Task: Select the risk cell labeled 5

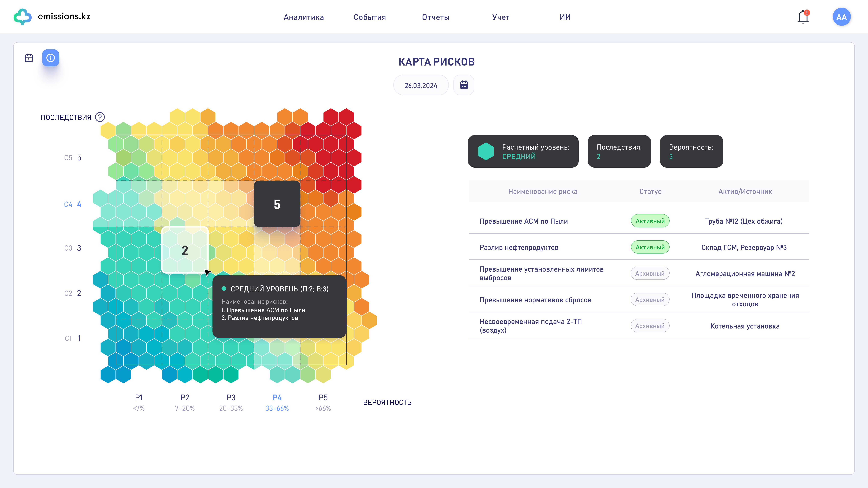Action: click(277, 204)
